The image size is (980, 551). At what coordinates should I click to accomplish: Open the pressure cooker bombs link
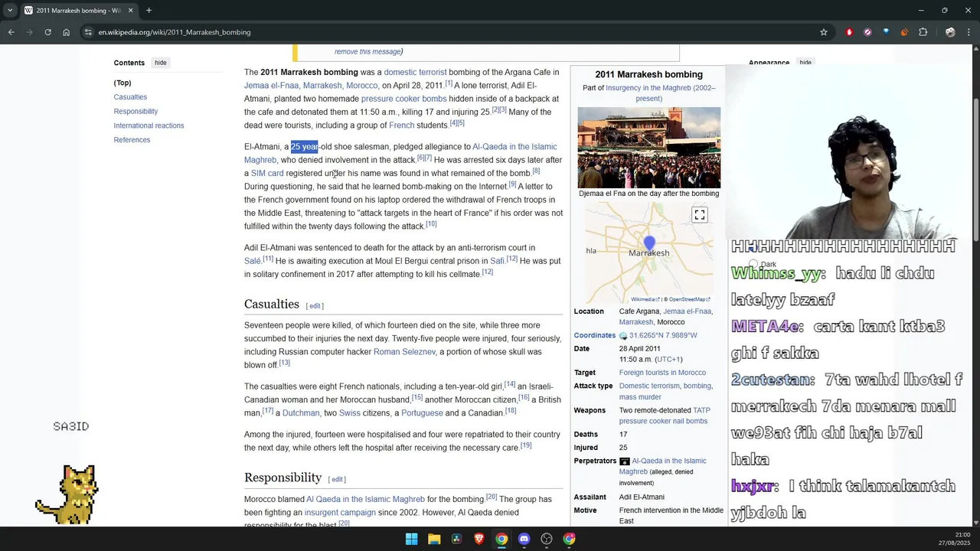click(x=403, y=99)
